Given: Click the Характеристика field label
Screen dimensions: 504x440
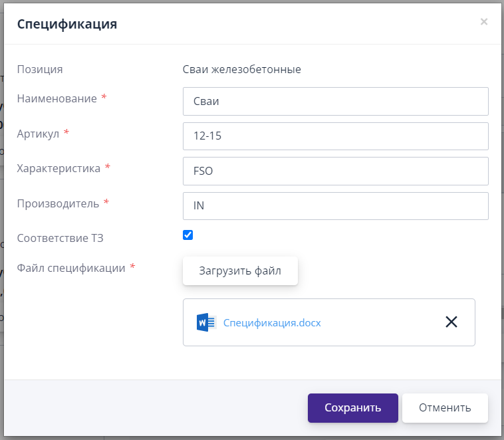Looking at the screenshot, I should pos(59,168).
